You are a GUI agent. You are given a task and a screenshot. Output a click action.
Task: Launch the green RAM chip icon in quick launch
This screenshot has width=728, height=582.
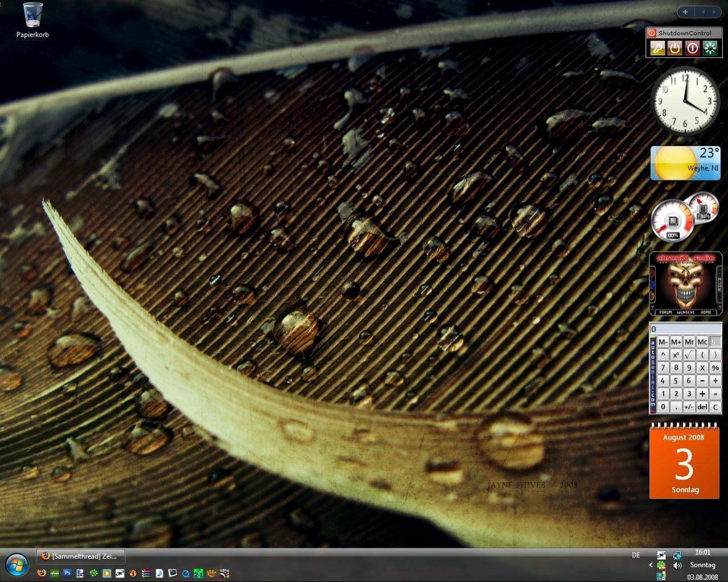point(55,573)
